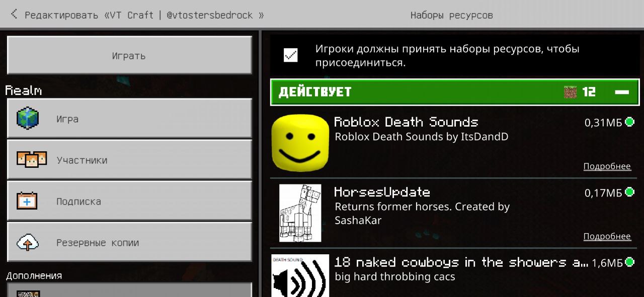Click the cloud upload icon for backups
This screenshot has width=644, height=297.
(27, 243)
